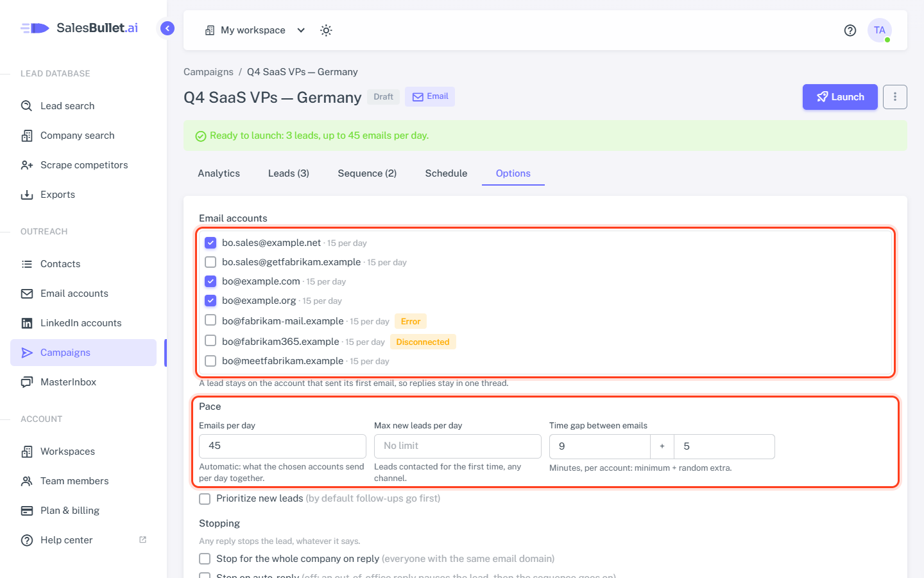924x578 pixels.
Task: Open Team members in the sidebar
Action: 83,481
